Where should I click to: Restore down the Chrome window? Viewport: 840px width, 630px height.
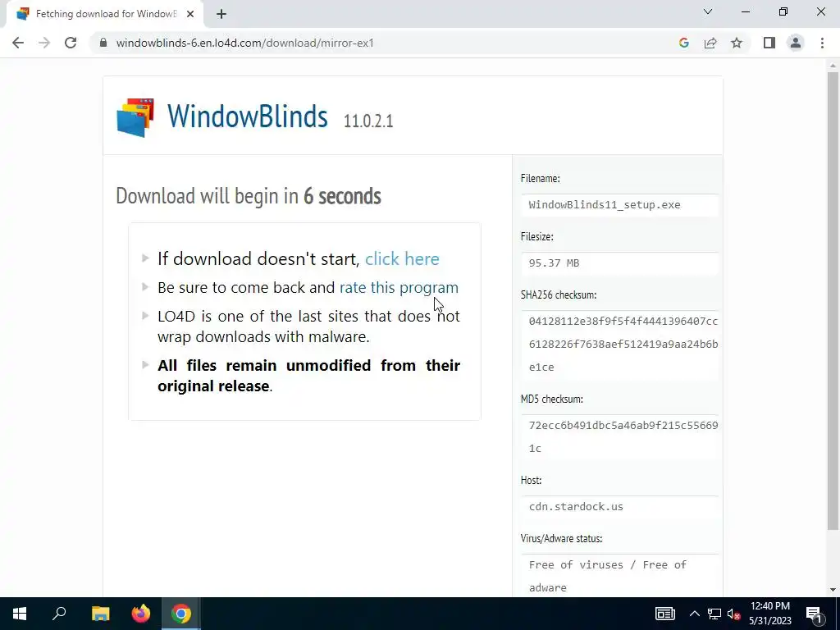tap(783, 11)
